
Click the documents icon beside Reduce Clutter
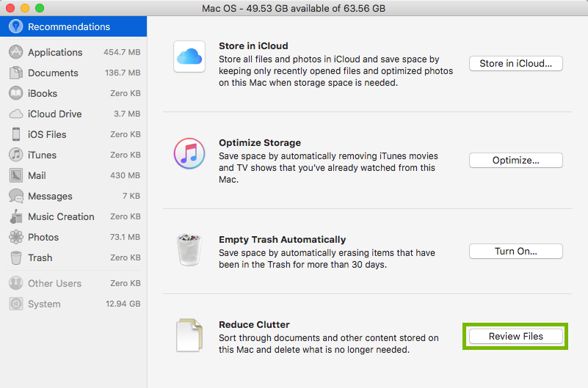[x=189, y=335]
